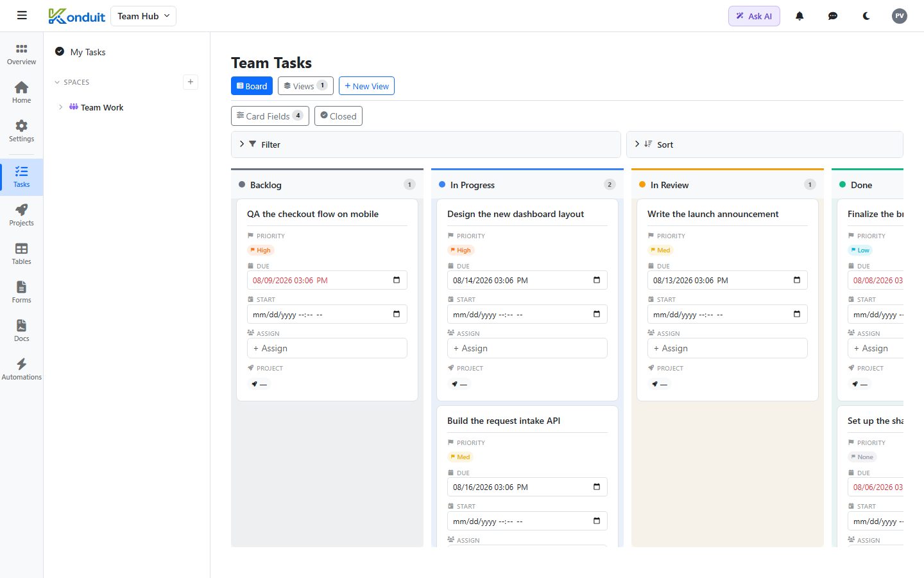Open QA the checkout flow on mobile card
This screenshot has height=578, width=924.
pyautogui.click(x=312, y=214)
